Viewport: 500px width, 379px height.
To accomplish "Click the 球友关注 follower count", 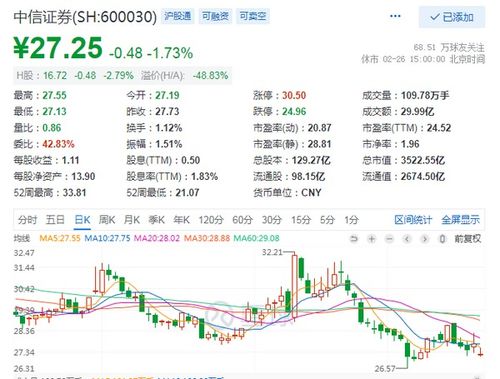I will pyautogui.click(x=449, y=47).
